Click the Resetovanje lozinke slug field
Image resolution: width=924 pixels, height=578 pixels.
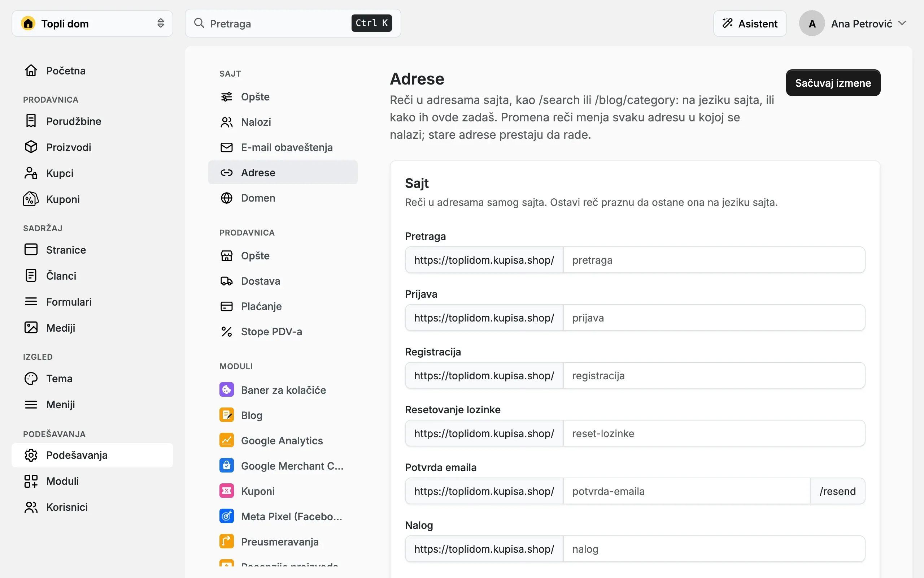714,433
